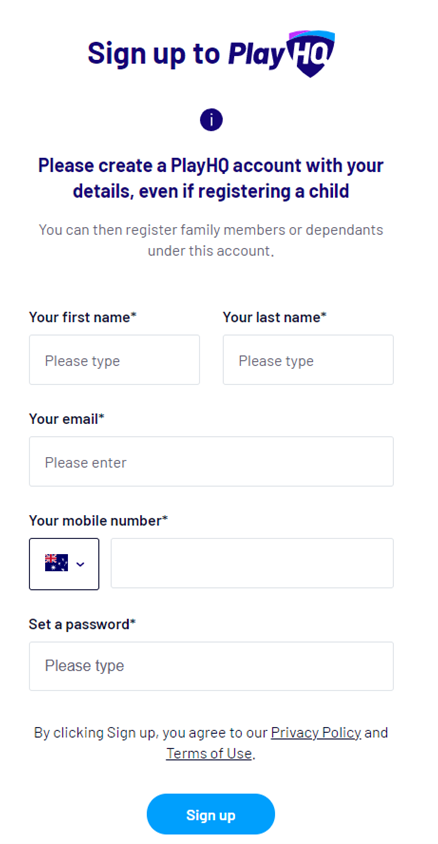Click the mobile number text box
This screenshot has width=438, height=844.
tap(252, 563)
